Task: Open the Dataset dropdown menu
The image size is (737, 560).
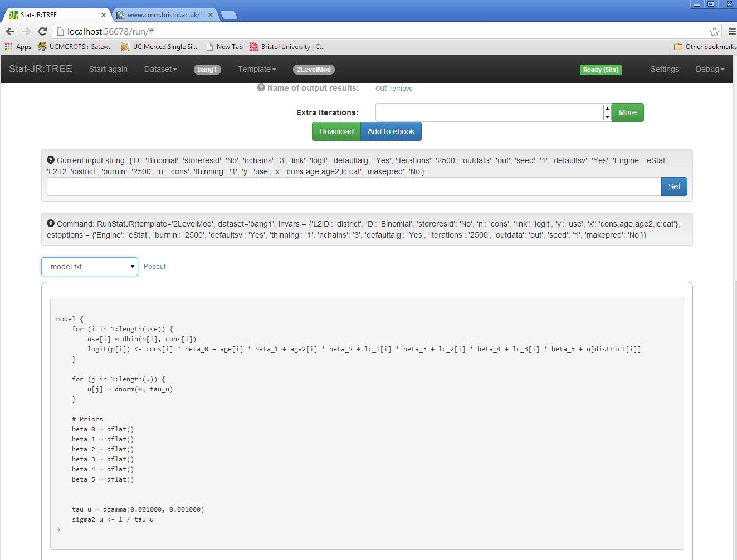Action: [x=160, y=70]
